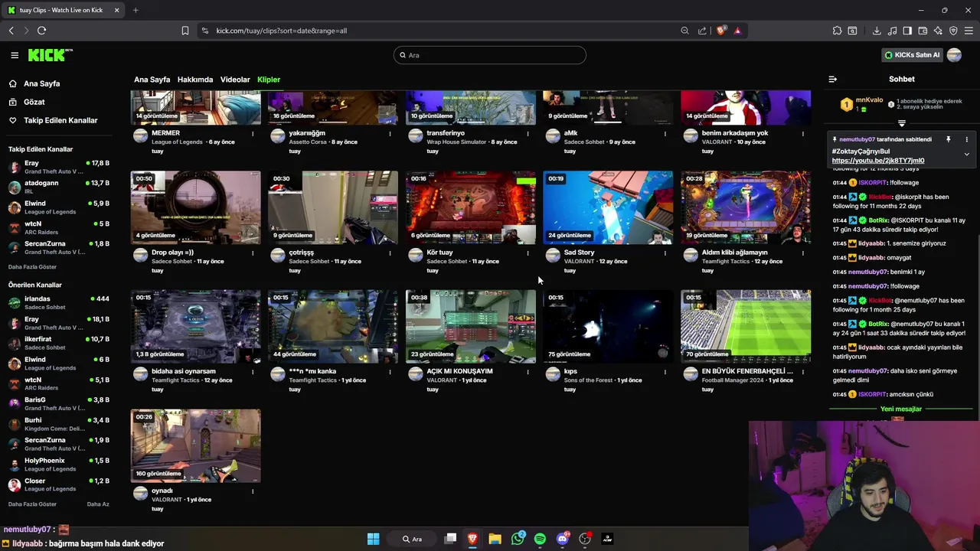The width and height of the screenshot is (980, 551).
Task: Play the Drop olayı =)) clip thumbnail
Action: click(x=195, y=207)
